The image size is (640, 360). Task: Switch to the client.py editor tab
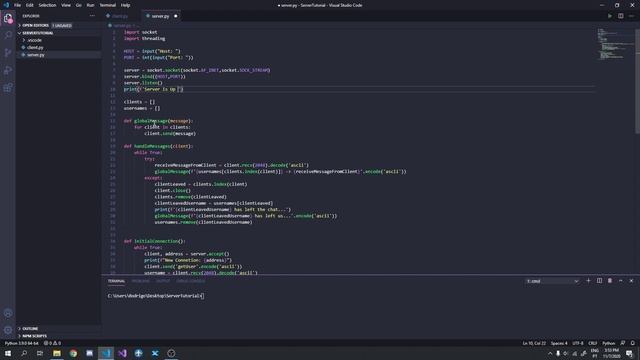pyautogui.click(x=120, y=16)
